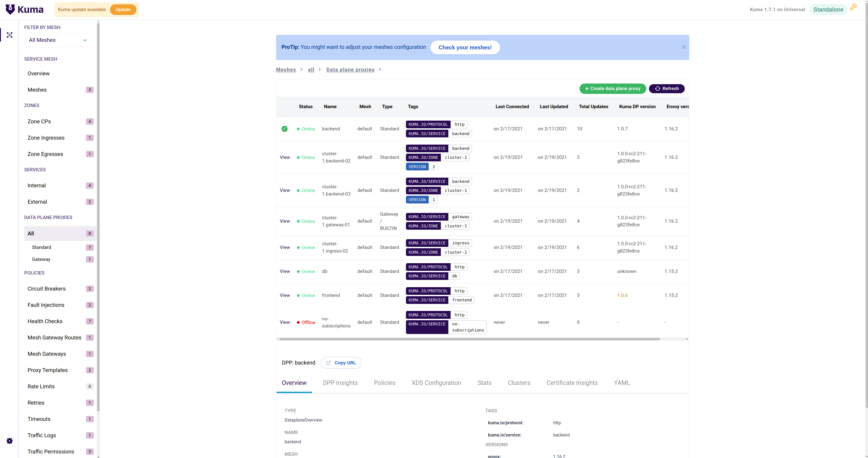Image resolution: width=868 pixels, height=458 pixels.
Task: Switch to the Stats tab
Action: pyautogui.click(x=484, y=383)
